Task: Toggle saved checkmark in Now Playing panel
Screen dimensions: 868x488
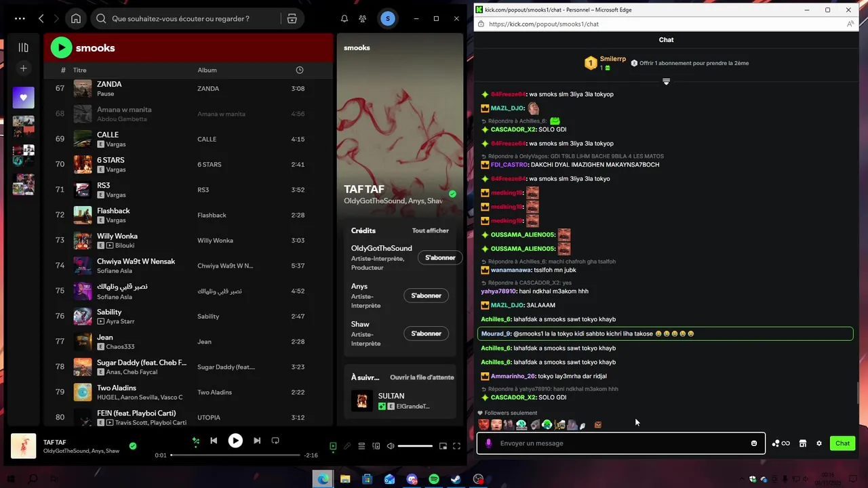Action: pyautogui.click(x=452, y=194)
